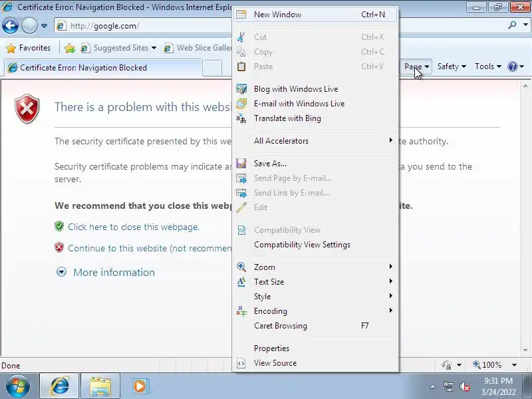Open the search provider dropdown arrow
Image resolution: width=532 pixels, height=399 pixels.
click(x=525, y=25)
